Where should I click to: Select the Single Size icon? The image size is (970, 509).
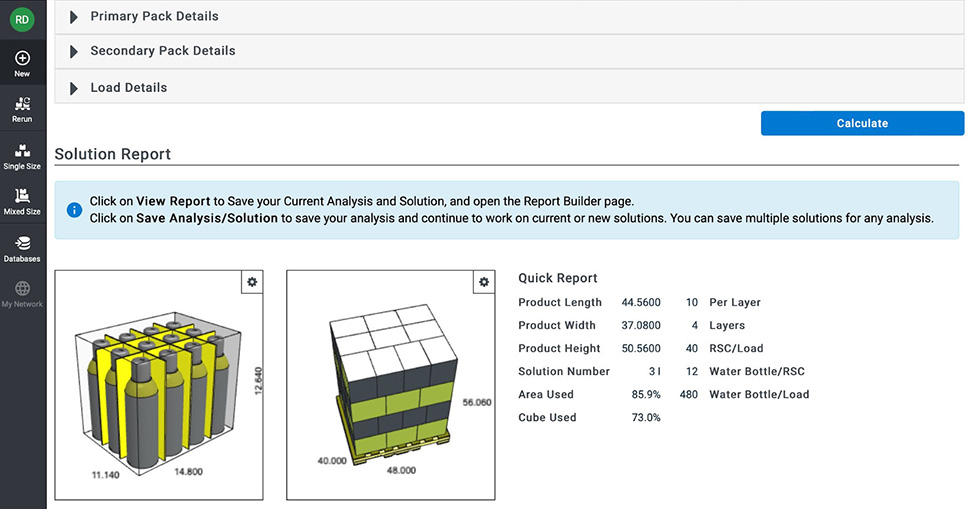click(22, 151)
